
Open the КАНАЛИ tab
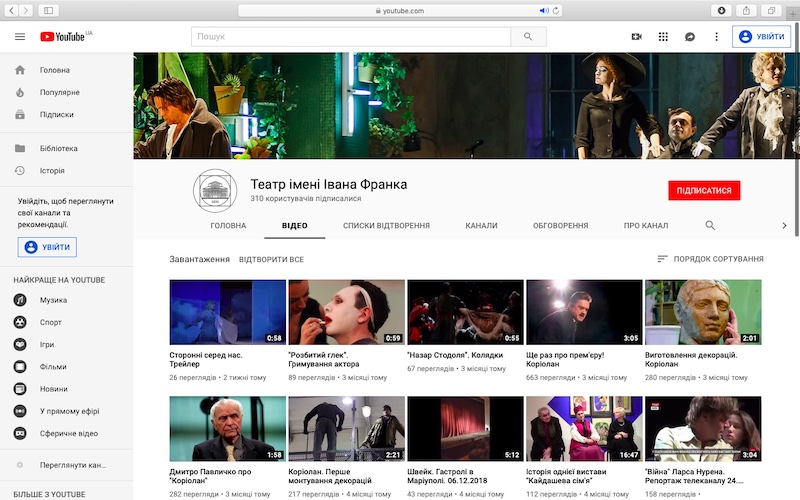[x=481, y=226]
